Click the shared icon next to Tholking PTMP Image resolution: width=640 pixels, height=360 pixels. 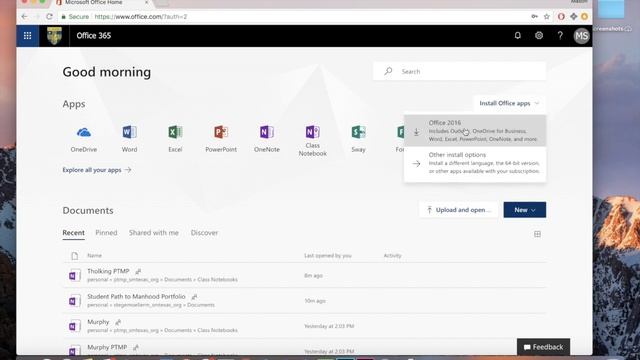click(138, 271)
